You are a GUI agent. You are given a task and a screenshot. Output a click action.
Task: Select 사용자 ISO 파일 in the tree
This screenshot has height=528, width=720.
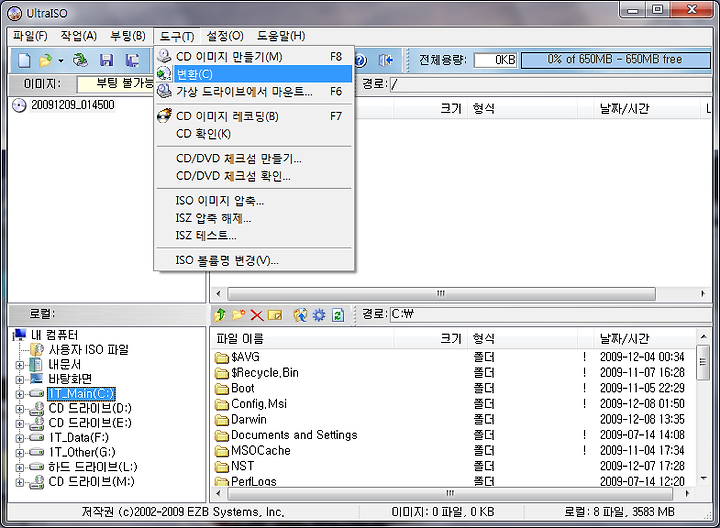pyautogui.click(x=88, y=350)
